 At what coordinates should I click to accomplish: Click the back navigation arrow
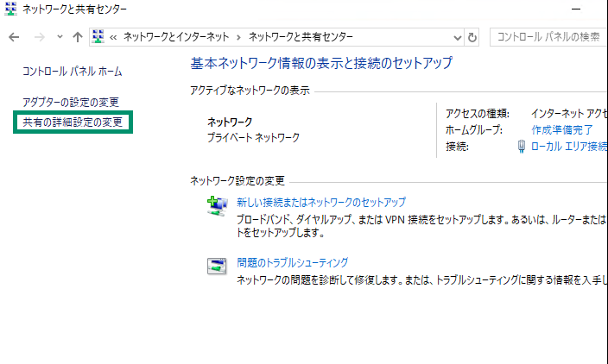[x=14, y=37]
